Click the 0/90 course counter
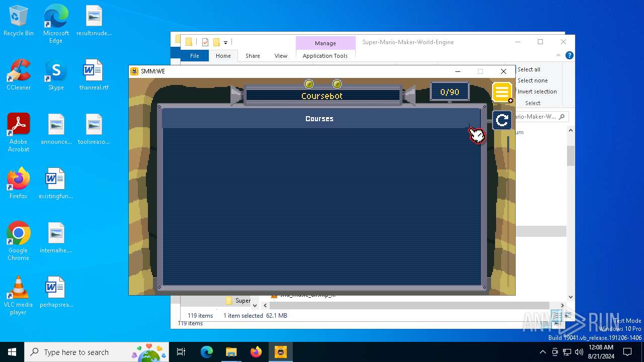This screenshot has height=362, width=644. 449,92
